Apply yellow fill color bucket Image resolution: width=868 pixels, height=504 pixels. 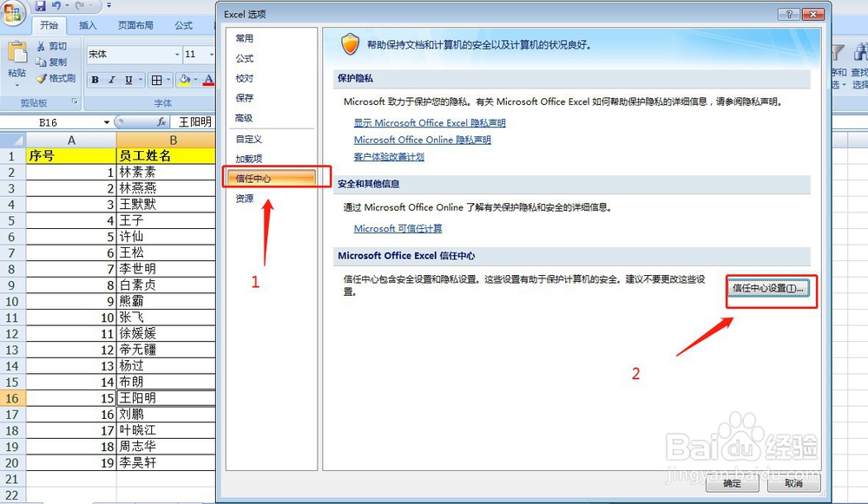(x=184, y=80)
